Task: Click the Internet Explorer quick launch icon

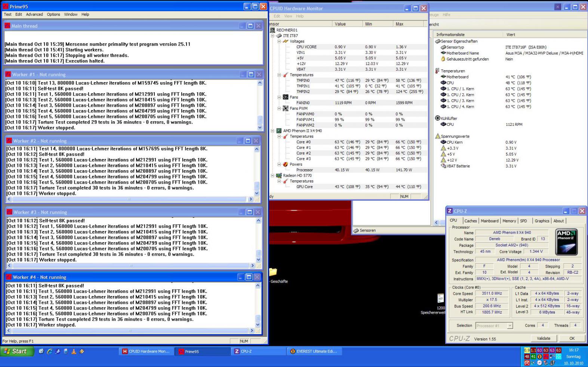Action: (x=49, y=351)
